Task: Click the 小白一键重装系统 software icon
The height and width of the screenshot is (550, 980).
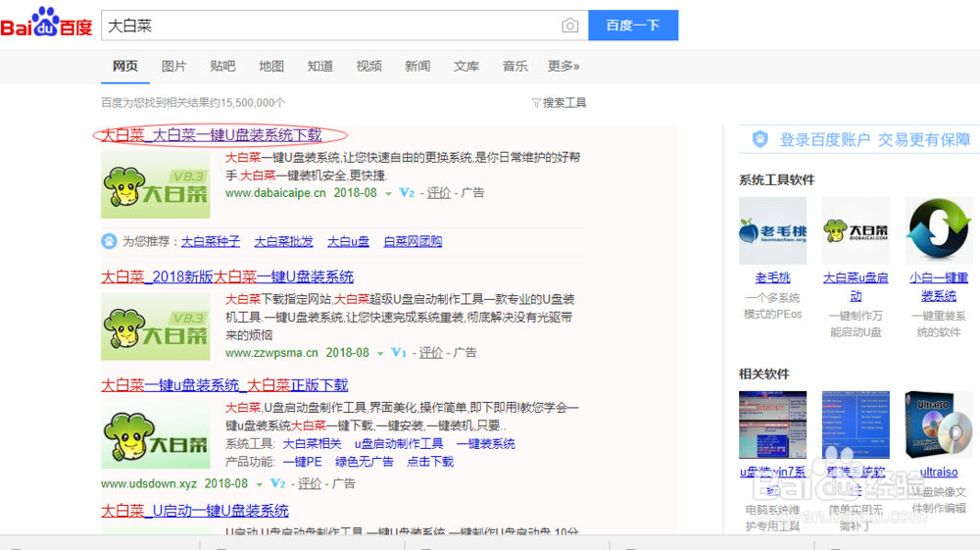Action: pos(939,230)
